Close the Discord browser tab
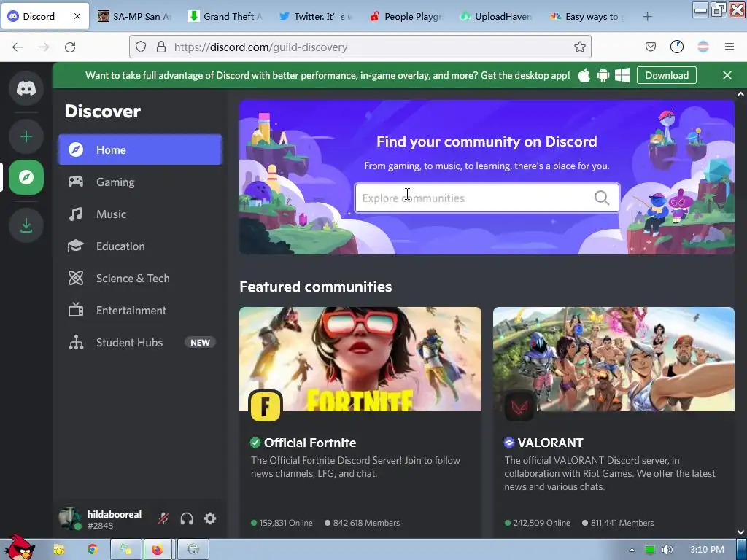Image resolution: width=747 pixels, height=560 pixels. [77, 16]
